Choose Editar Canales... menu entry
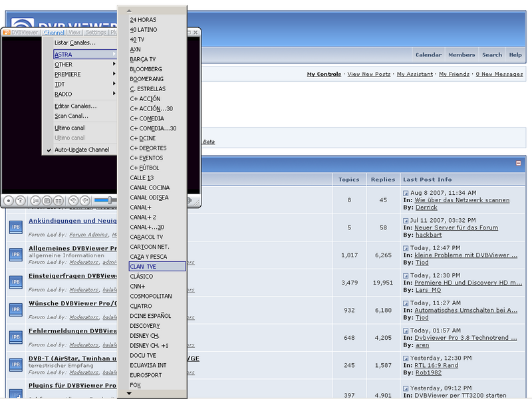The image size is (532, 399). tap(76, 106)
